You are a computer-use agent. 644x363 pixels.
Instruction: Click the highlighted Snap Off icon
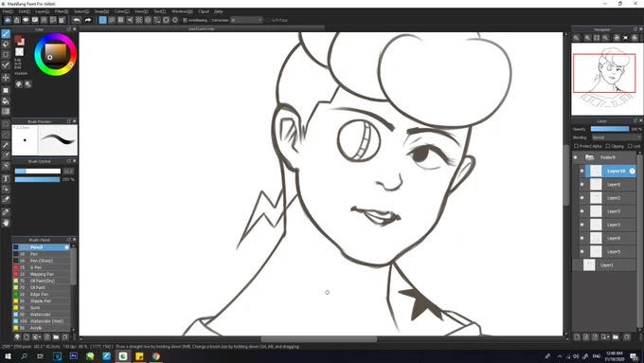tap(102, 20)
